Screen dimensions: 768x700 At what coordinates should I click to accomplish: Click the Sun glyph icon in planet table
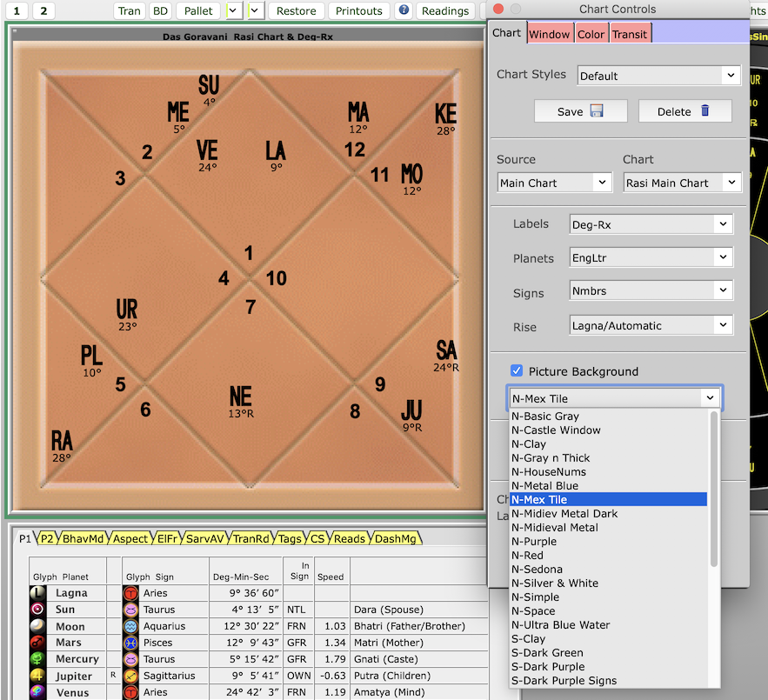(x=37, y=610)
